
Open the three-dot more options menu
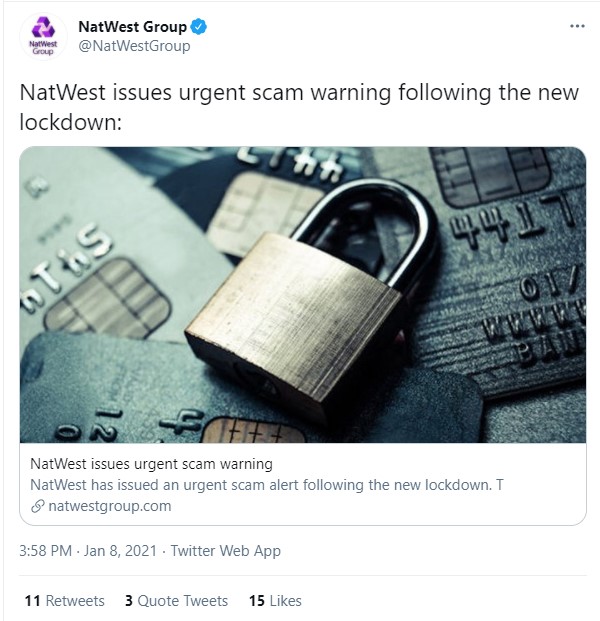[x=577, y=26]
